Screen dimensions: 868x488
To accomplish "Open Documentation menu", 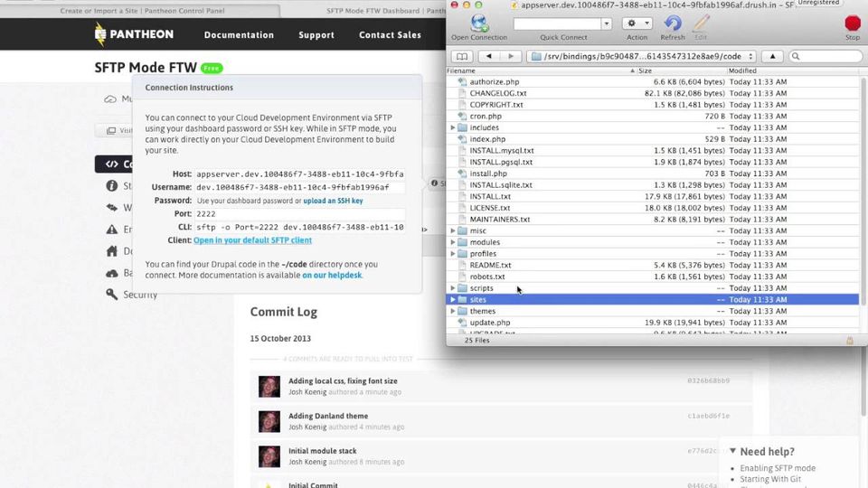I will click(x=239, y=35).
